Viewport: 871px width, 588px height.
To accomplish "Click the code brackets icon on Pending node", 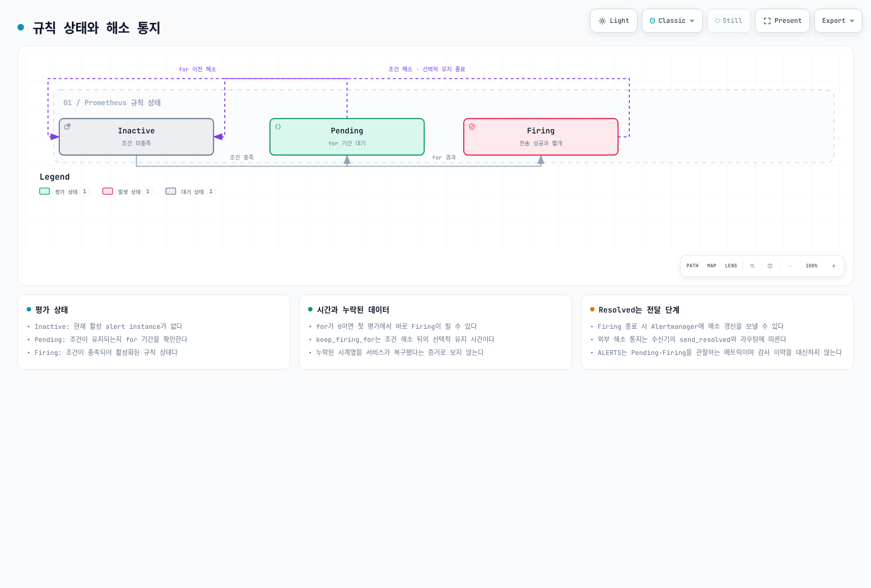I will 278,126.
